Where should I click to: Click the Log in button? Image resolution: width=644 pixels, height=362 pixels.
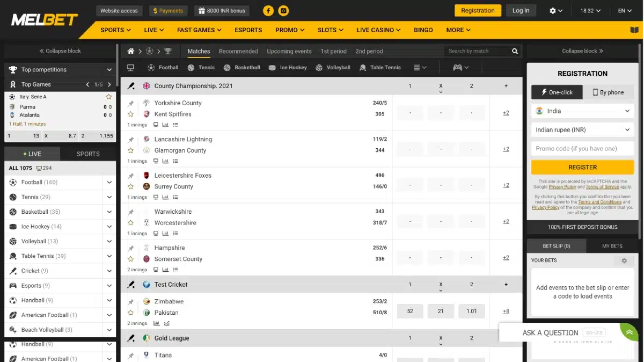521,11
